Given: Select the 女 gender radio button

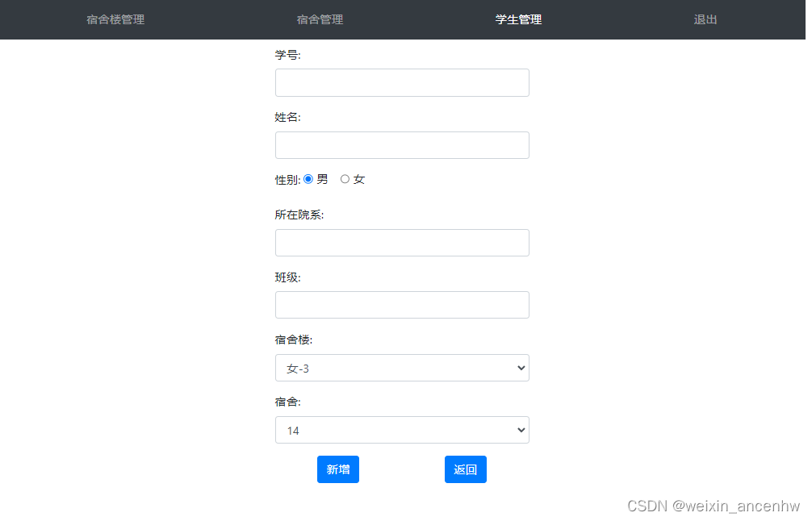Looking at the screenshot, I should (x=345, y=179).
